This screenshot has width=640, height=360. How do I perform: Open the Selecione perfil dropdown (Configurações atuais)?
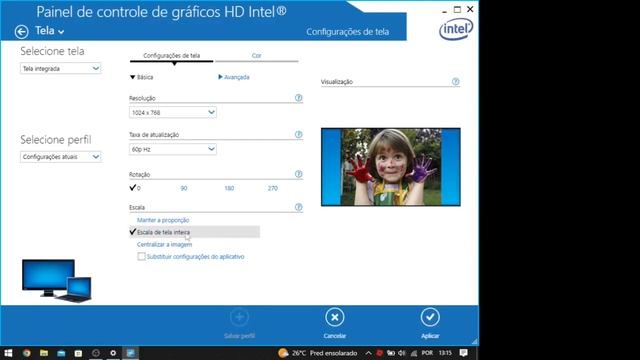[x=60, y=157]
